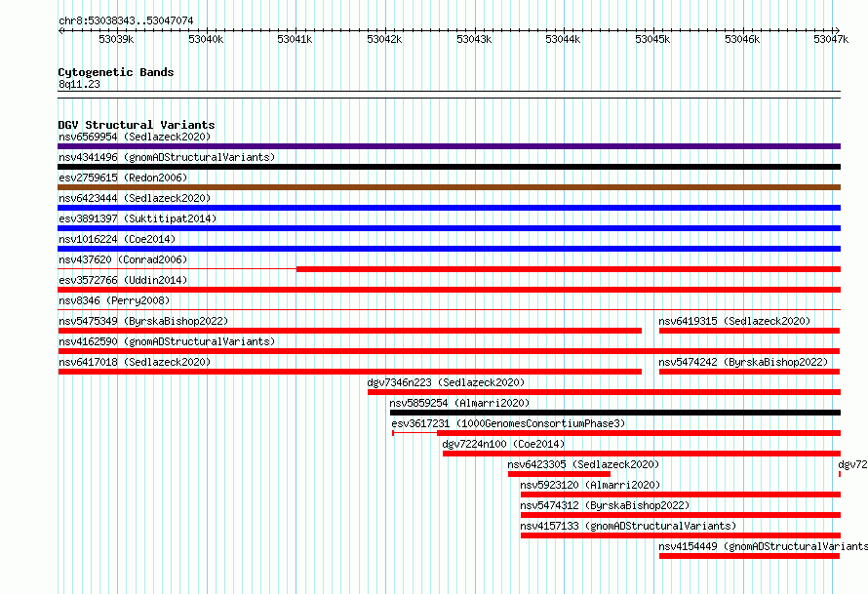Open dgv7224n100 (Coe2014) label

click(504, 444)
